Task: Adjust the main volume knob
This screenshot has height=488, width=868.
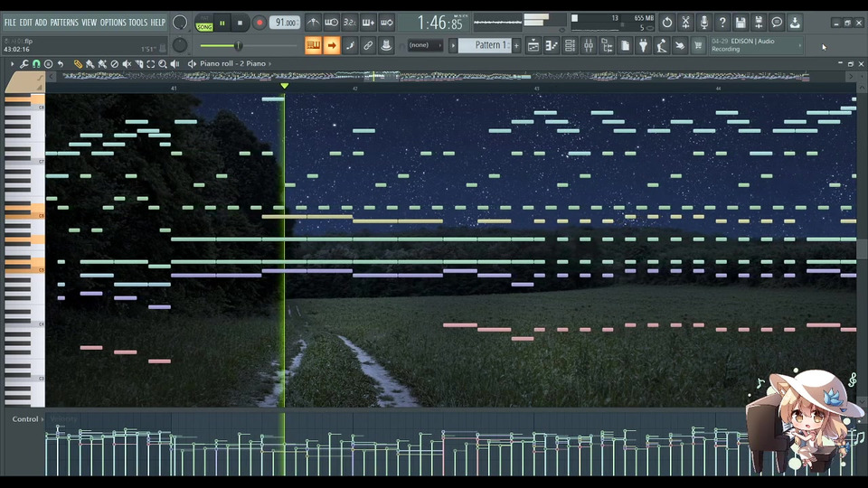Action: pyautogui.click(x=179, y=23)
